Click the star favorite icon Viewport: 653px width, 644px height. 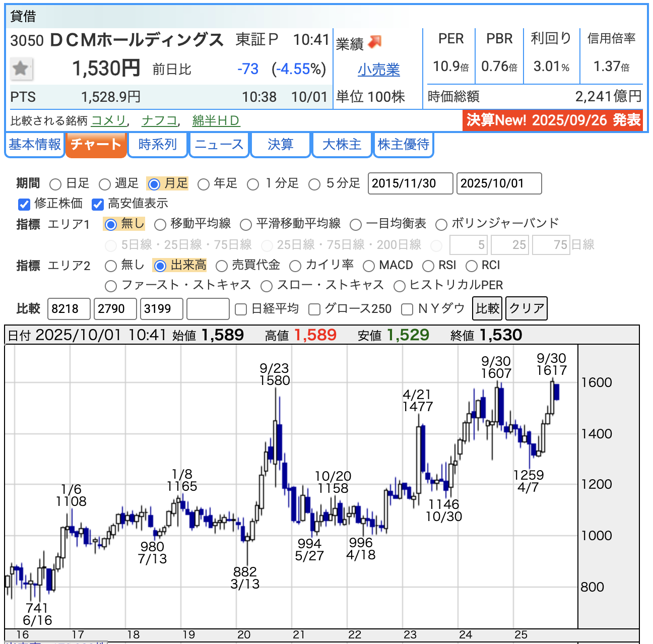21,69
